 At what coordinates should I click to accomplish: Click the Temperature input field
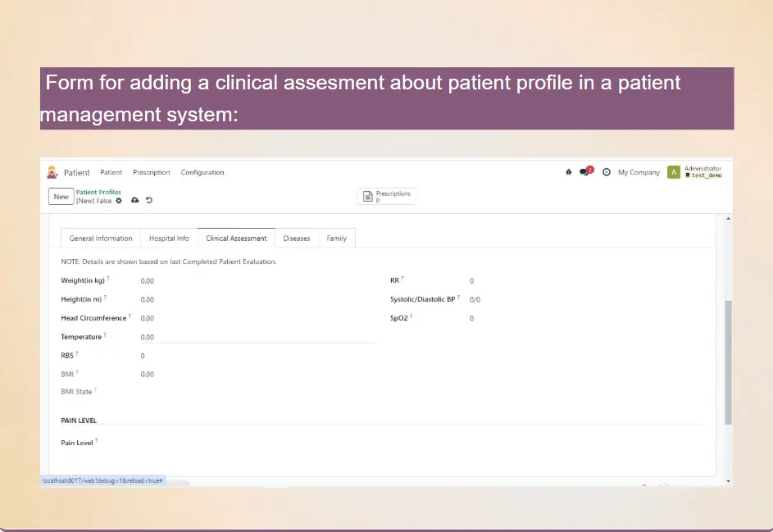(x=256, y=337)
